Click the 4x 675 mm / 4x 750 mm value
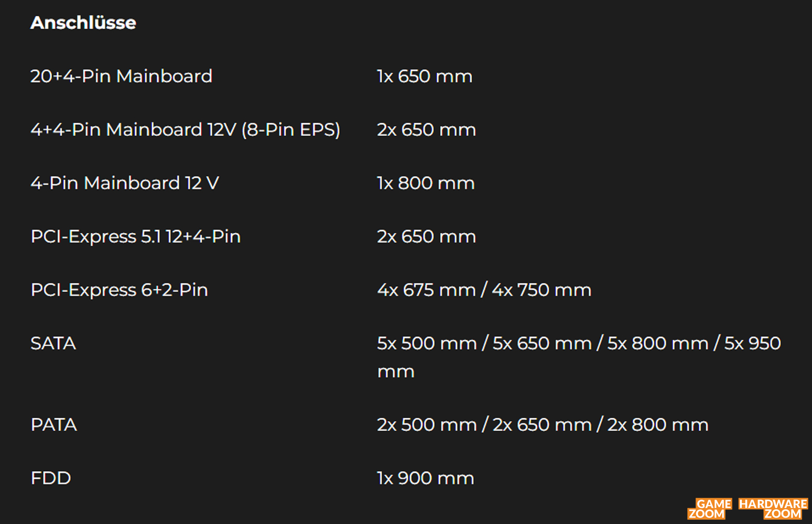The height and width of the screenshot is (524, 812). (484, 290)
